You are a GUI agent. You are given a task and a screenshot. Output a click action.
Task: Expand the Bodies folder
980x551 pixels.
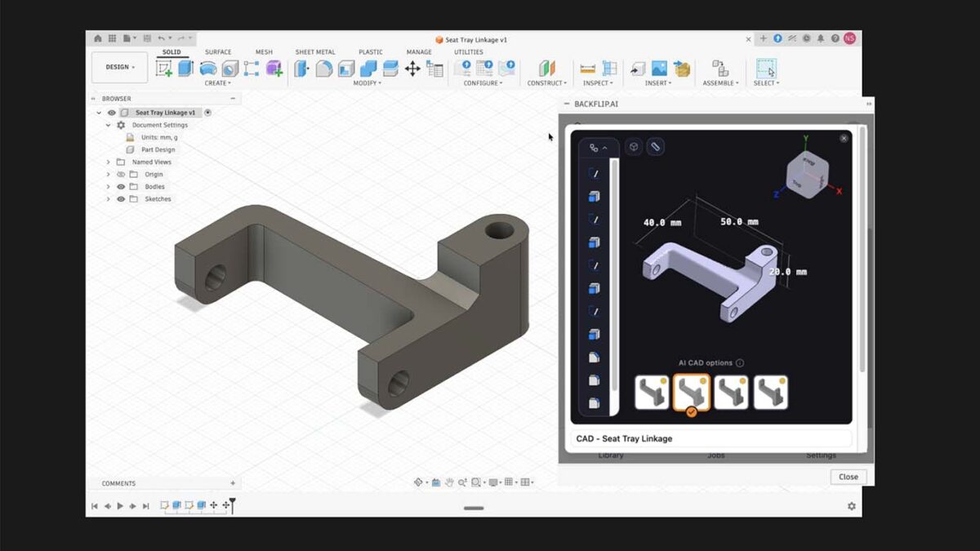108,186
